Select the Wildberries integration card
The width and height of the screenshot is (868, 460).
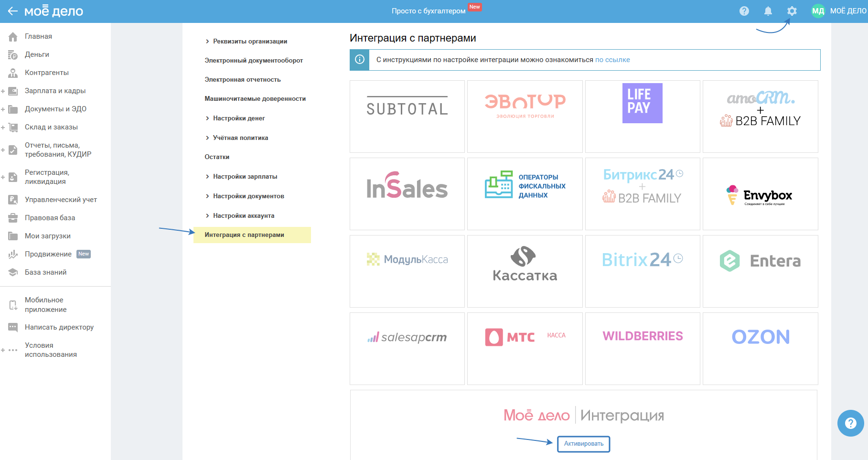click(643, 349)
